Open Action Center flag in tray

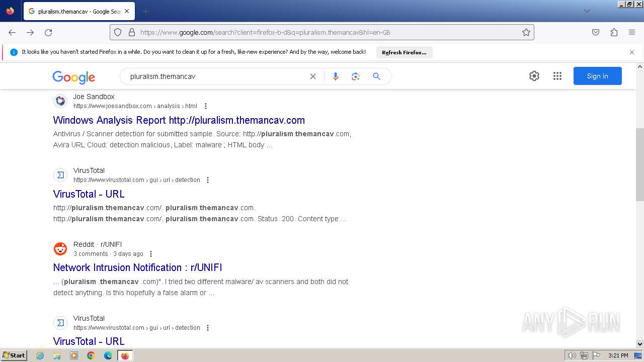click(x=596, y=355)
